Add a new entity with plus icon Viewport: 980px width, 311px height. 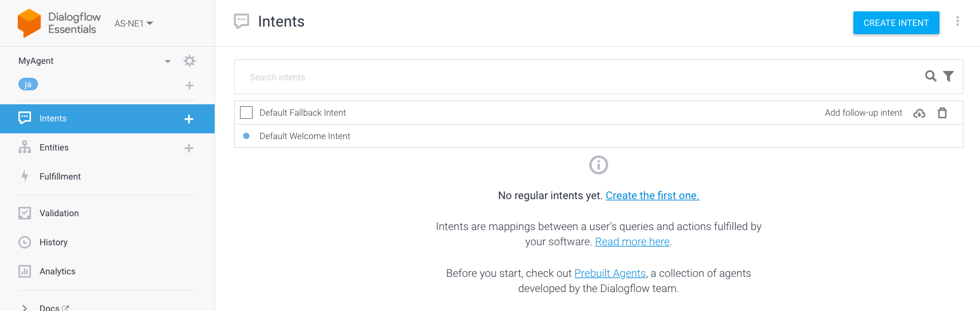(189, 148)
